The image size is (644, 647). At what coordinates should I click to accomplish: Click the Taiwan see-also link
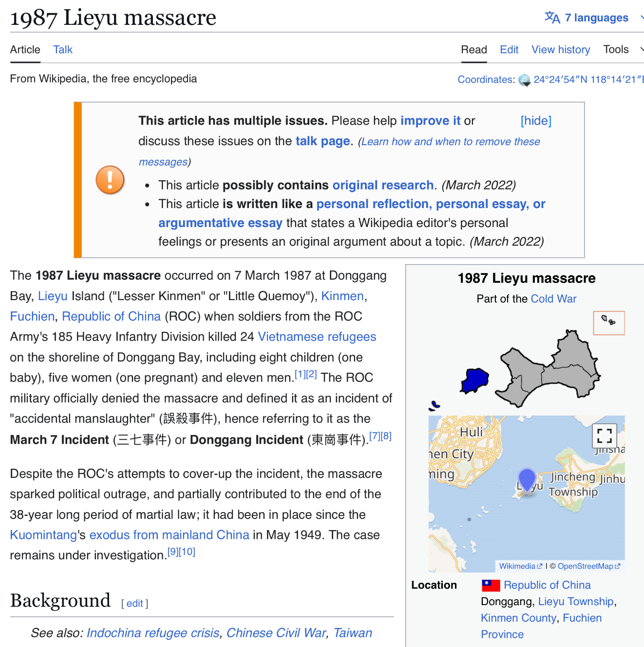point(353,633)
